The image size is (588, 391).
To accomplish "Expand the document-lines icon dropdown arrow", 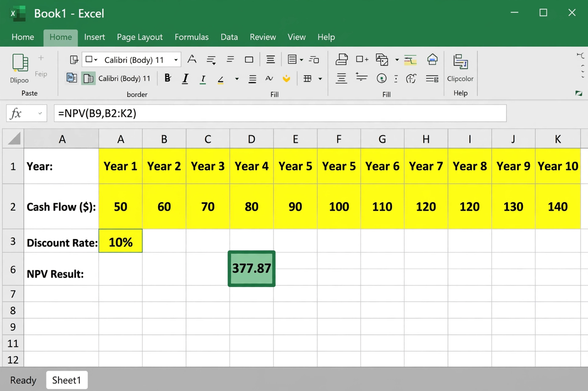I will pyautogui.click(x=301, y=60).
